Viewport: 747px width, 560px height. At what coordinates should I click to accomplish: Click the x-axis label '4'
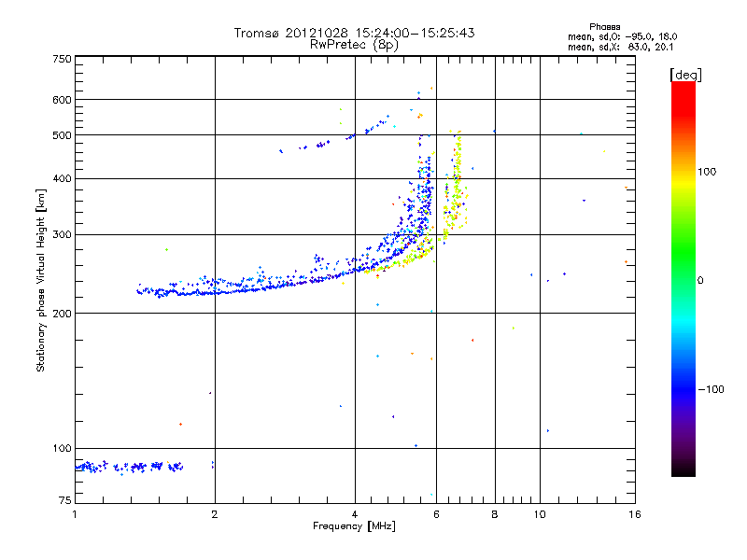coord(355,514)
